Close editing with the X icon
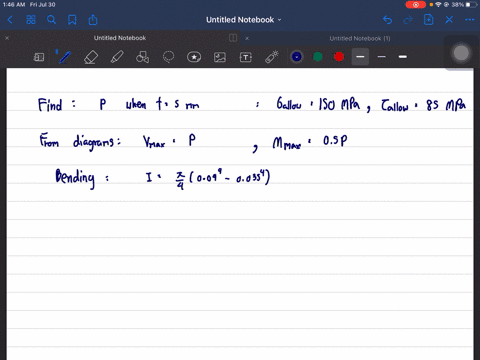 click(x=449, y=20)
